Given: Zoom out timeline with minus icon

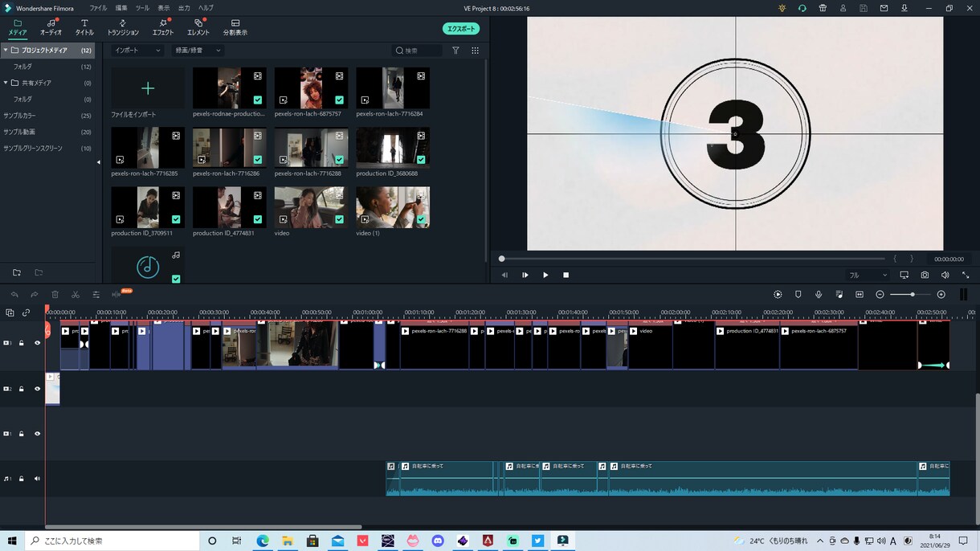Looking at the screenshot, I should coord(880,295).
